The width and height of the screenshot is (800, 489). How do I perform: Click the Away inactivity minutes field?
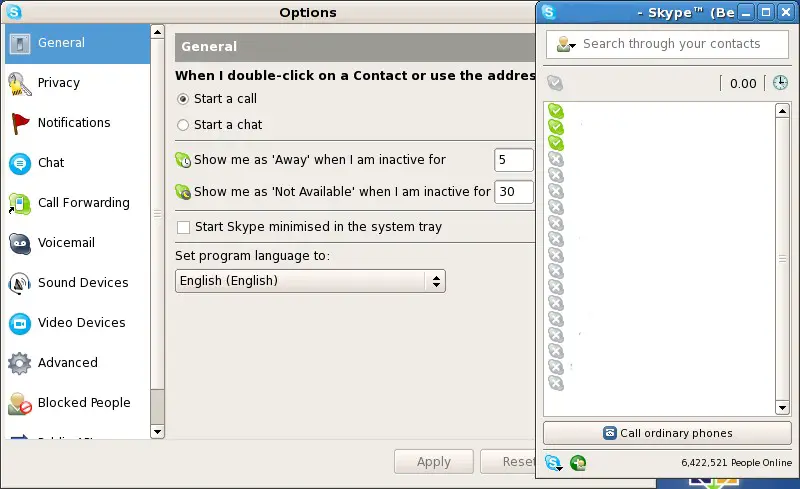[x=514, y=160]
